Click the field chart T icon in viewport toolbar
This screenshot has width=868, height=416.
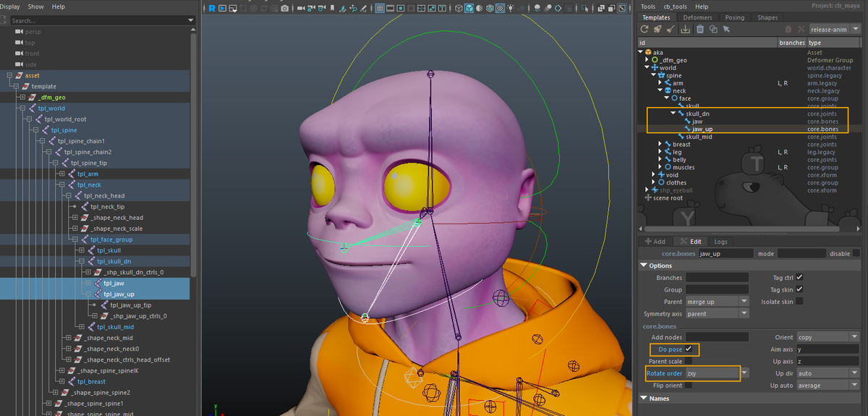442,8
